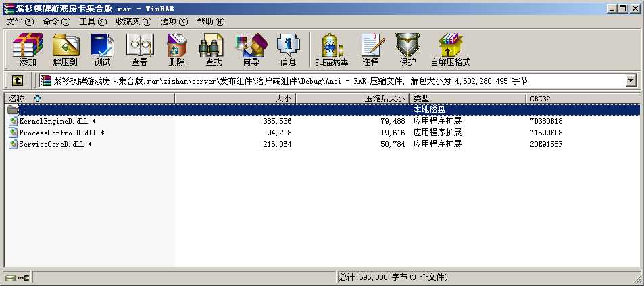
Task: Click the archive icon in address bar
Action: 45,81
